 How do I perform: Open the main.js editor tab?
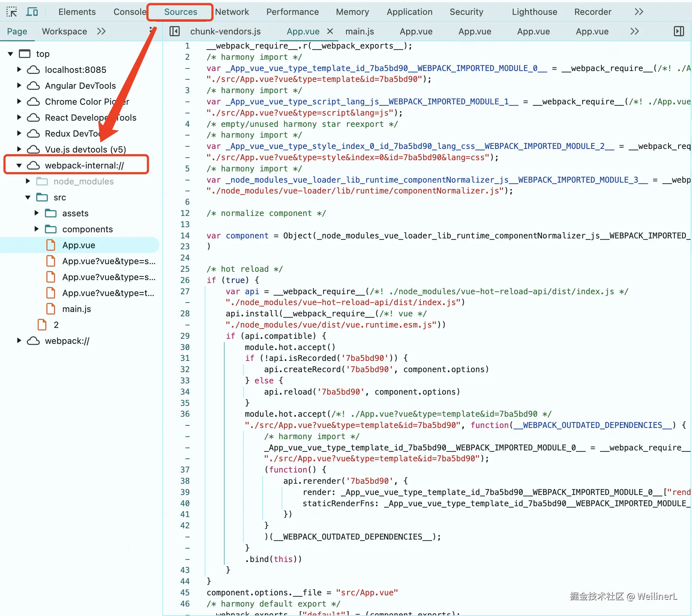(x=359, y=32)
